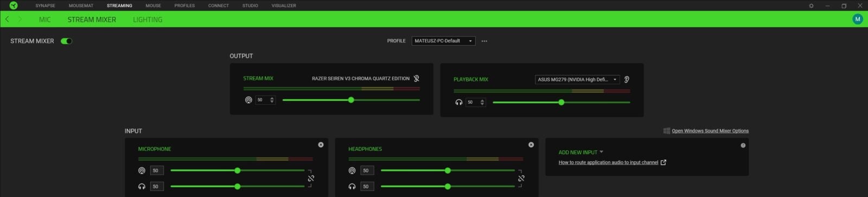
Task: Unlink the Headphones volume sliders
Action: (521, 178)
